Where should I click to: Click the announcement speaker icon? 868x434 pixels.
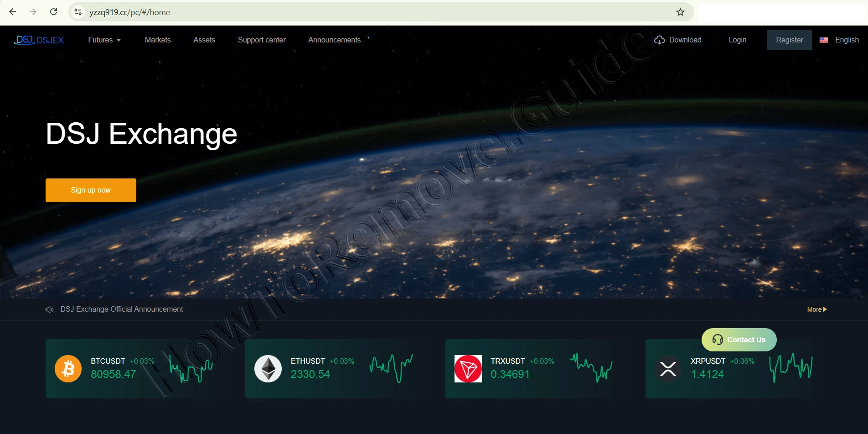click(x=50, y=309)
